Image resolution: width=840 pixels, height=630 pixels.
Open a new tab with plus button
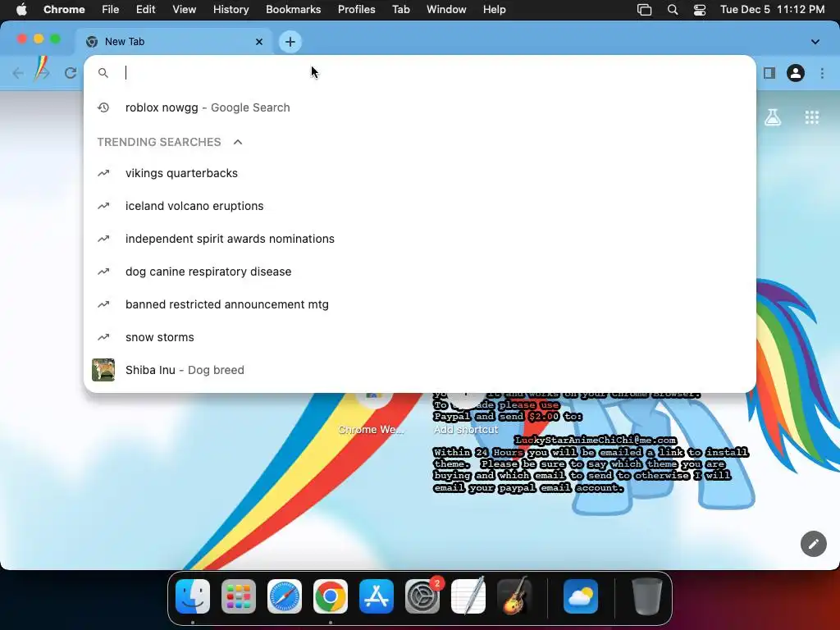290,42
